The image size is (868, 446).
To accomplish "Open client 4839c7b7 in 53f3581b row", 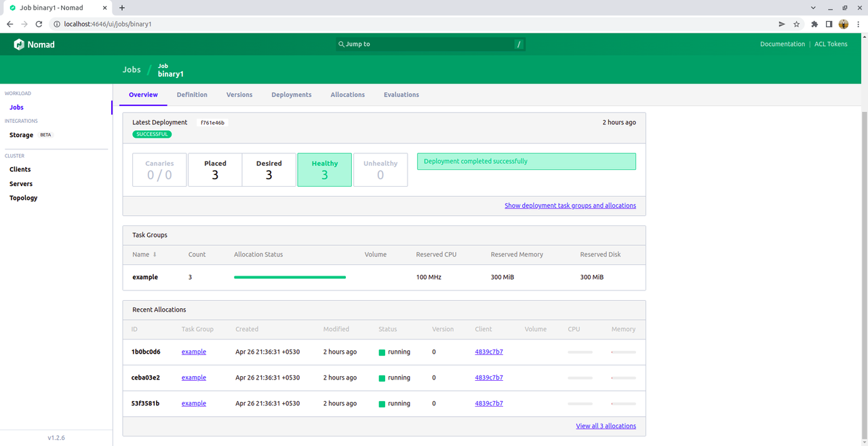I will tap(489, 403).
